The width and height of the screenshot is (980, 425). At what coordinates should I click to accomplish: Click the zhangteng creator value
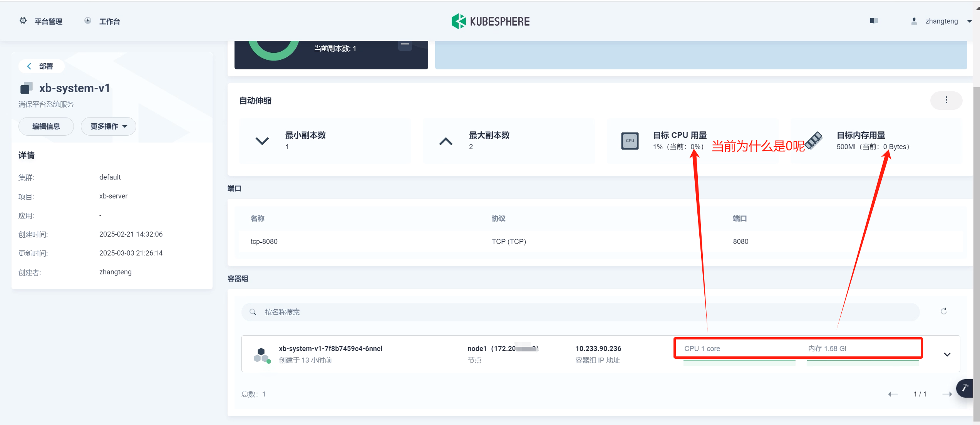click(x=115, y=272)
